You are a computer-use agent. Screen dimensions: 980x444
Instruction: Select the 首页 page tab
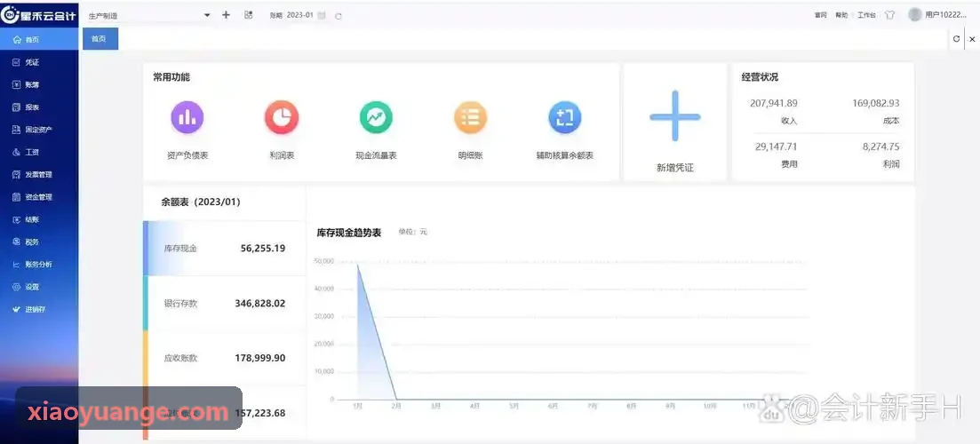coord(100,39)
